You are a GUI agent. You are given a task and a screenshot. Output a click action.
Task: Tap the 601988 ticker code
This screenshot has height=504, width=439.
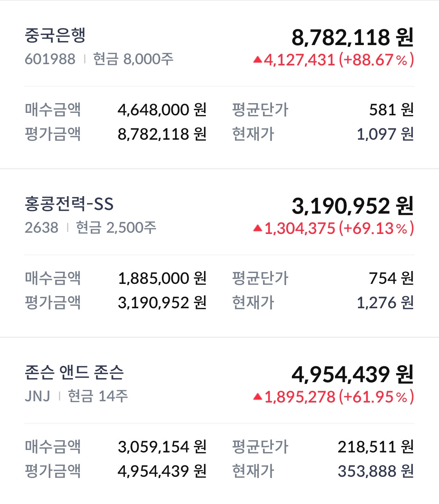tap(50, 59)
